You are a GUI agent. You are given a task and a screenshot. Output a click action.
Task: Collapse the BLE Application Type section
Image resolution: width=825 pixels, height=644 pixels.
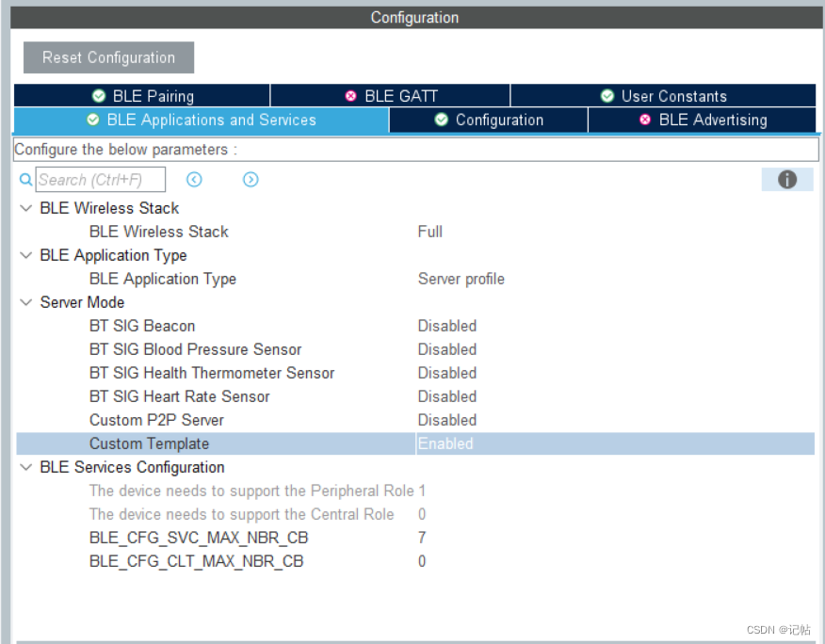[25, 255]
